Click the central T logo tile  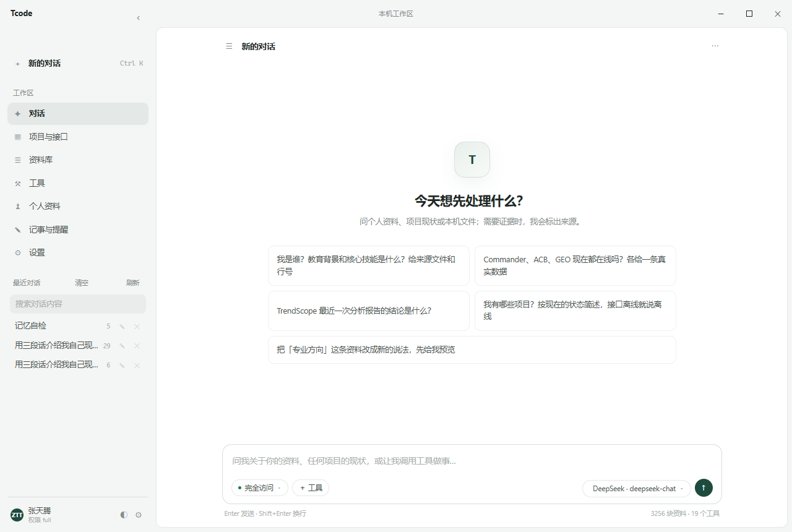click(x=472, y=160)
